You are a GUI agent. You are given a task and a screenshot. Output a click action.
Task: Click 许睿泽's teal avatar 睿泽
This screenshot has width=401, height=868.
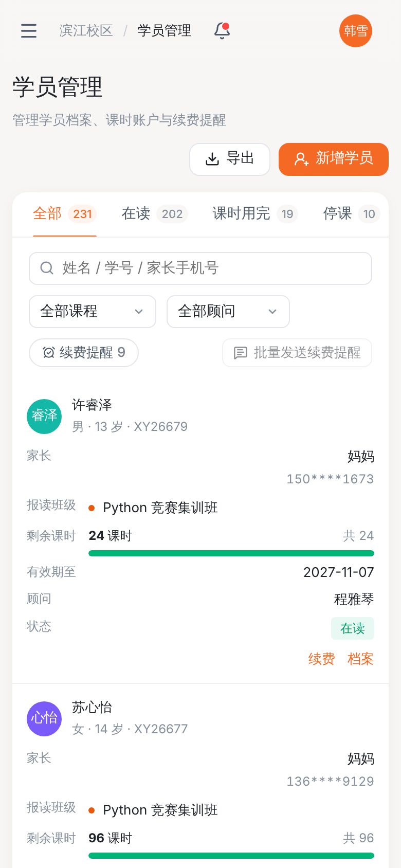44,417
